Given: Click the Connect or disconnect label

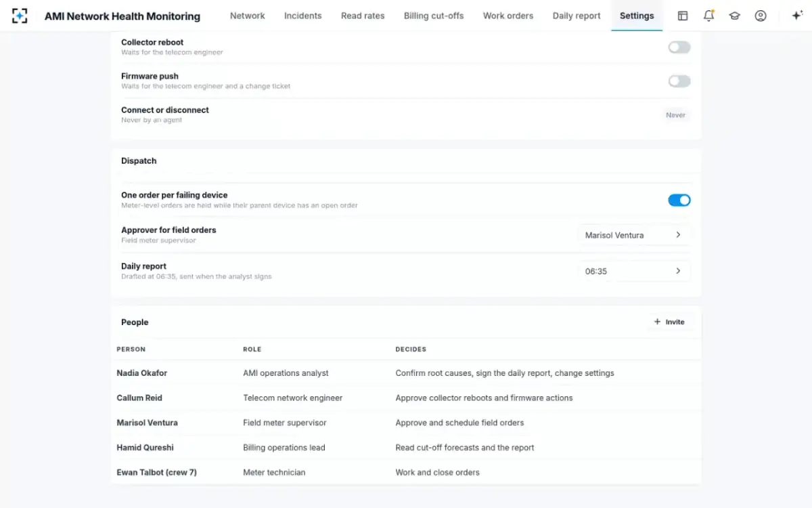Looking at the screenshot, I should click(165, 110).
